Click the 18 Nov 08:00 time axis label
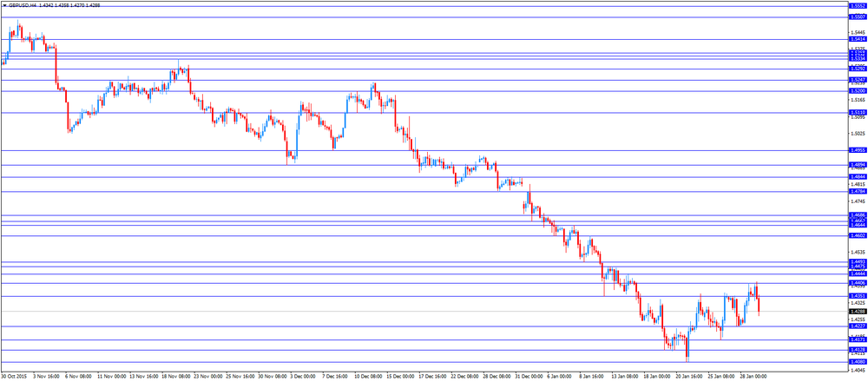The height and width of the screenshot is (382, 868). click(174, 375)
